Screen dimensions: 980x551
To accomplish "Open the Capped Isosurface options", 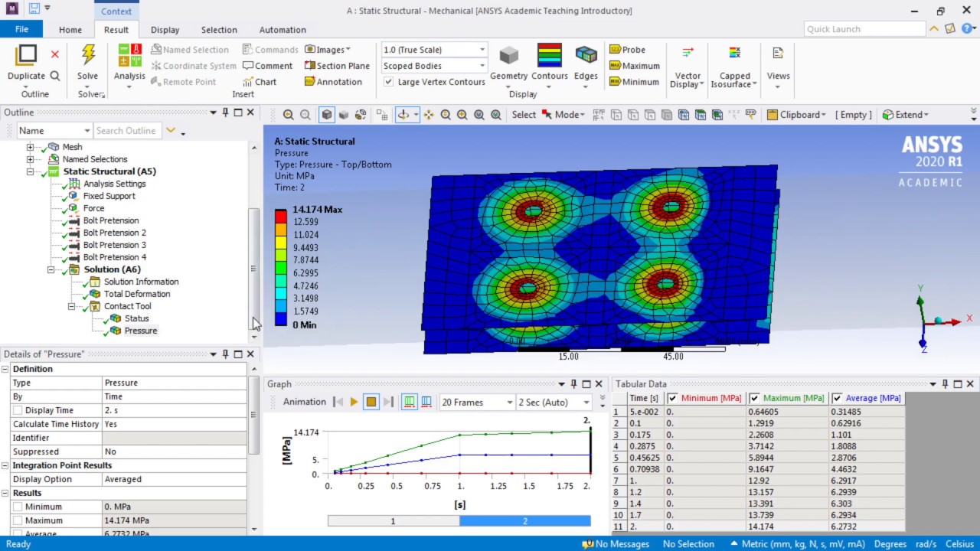I will [x=734, y=67].
